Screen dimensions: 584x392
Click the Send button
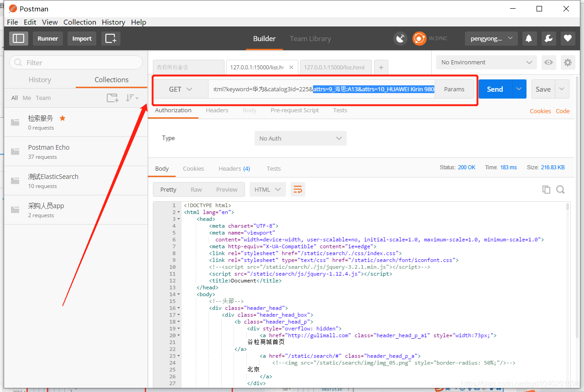point(495,89)
